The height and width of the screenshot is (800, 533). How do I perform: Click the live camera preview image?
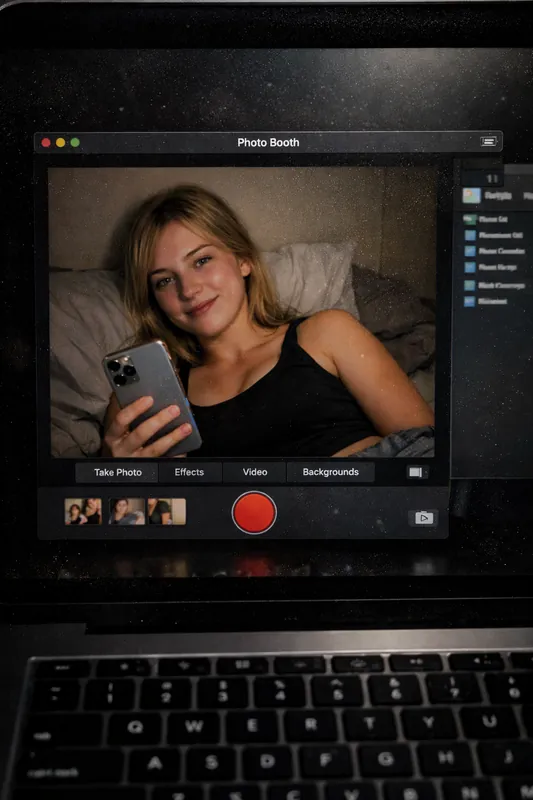click(242, 312)
